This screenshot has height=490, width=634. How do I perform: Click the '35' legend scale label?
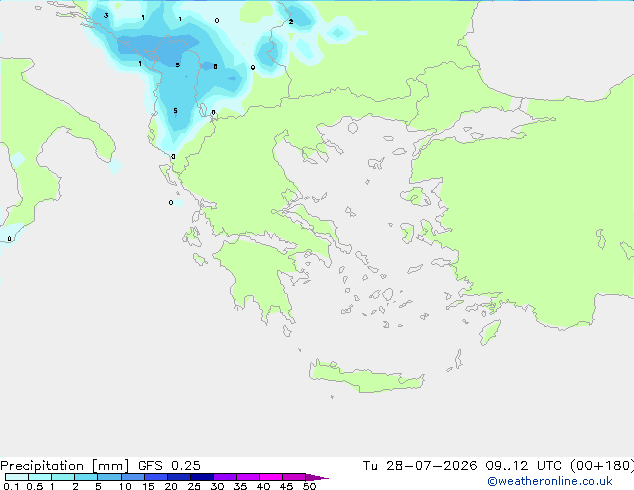click(240, 486)
